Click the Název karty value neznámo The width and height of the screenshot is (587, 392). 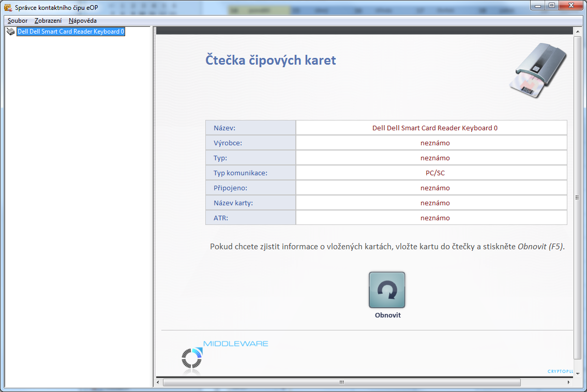(x=435, y=203)
